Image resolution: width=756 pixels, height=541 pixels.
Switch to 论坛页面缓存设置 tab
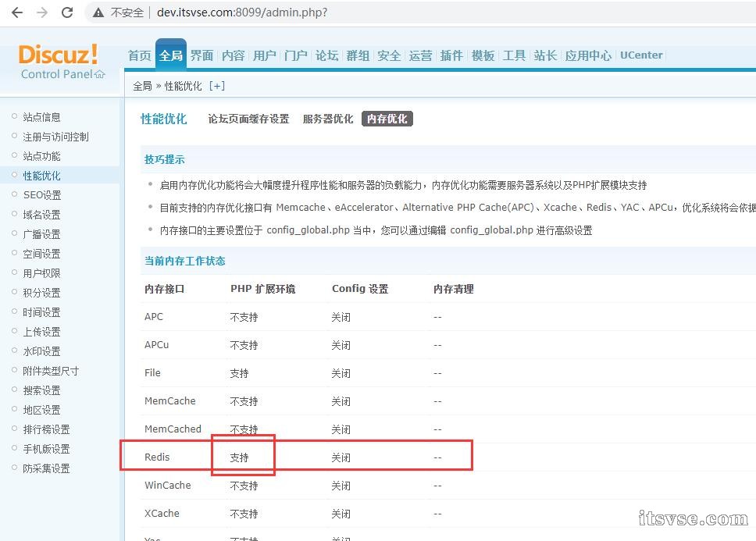248,119
